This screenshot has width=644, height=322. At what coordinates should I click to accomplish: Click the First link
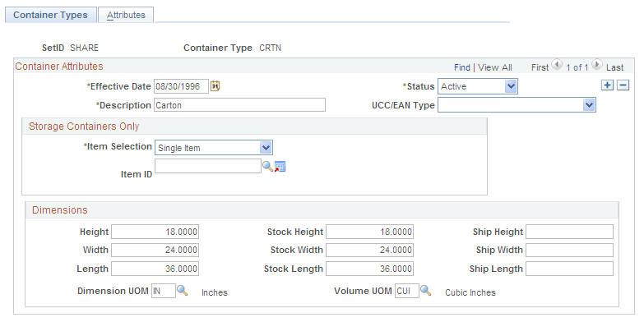click(x=540, y=67)
